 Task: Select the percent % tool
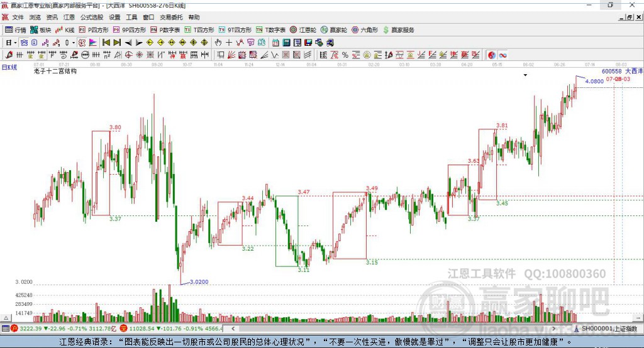point(345,55)
